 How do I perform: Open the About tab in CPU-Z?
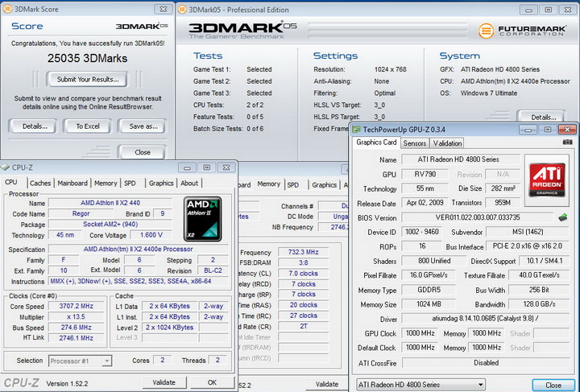pyautogui.click(x=189, y=184)
